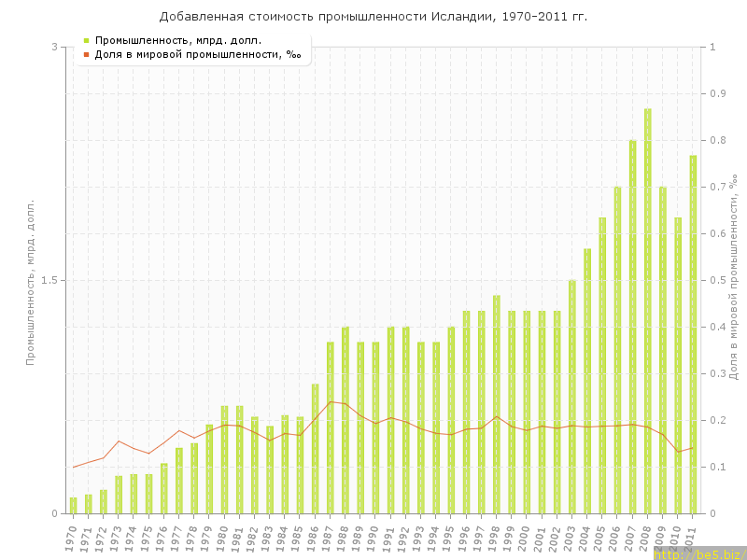
Task: Click the left vertical axis title
Action: [31, 280]
